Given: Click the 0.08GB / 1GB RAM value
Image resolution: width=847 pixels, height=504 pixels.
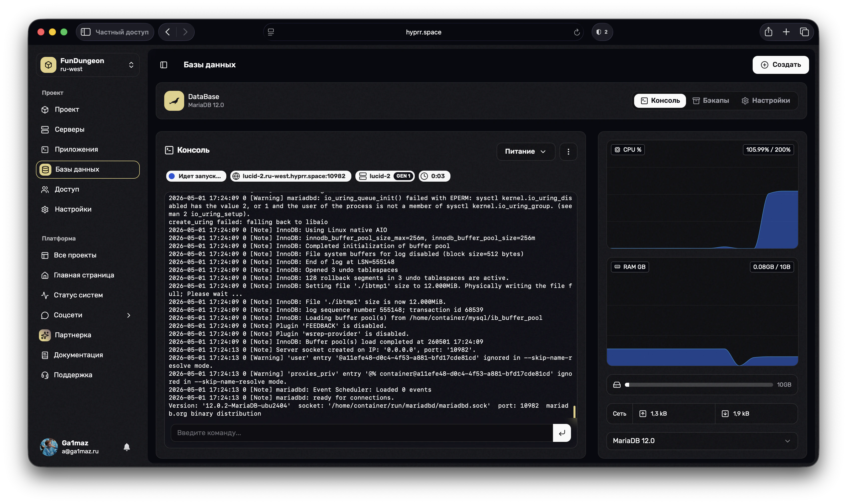Looking at the screenshot, I should pyautogui.click(x=771, y=267).
